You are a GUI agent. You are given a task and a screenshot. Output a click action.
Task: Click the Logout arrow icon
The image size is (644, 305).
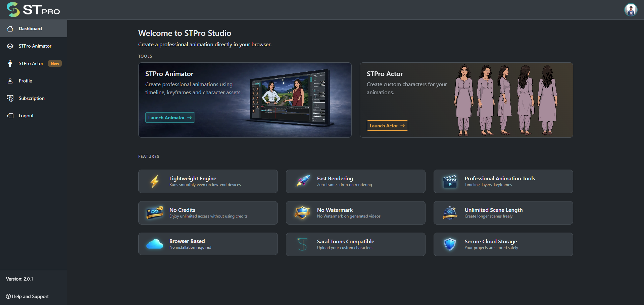[10, 116]
